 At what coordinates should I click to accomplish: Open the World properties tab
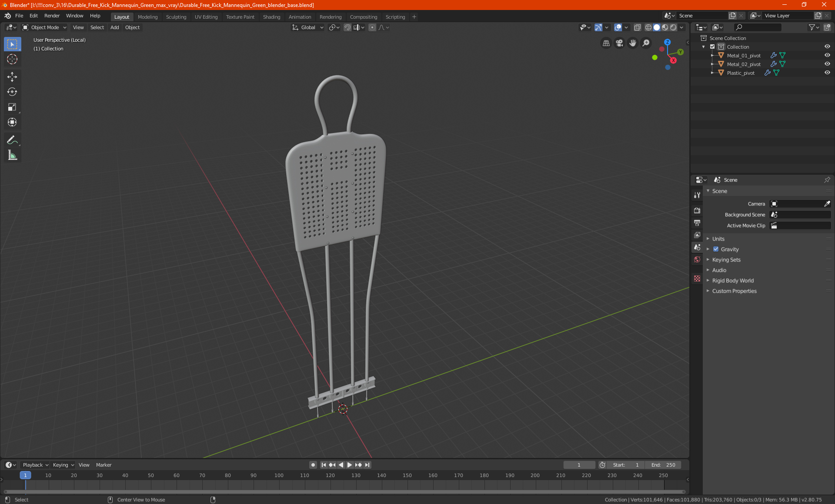coord(697,259)
